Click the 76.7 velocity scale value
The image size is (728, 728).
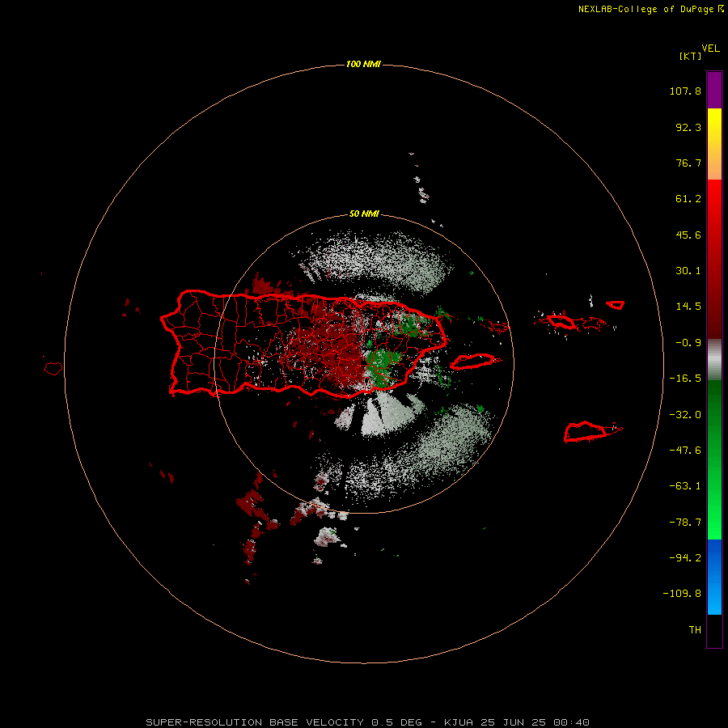click(x=688, y=163)
